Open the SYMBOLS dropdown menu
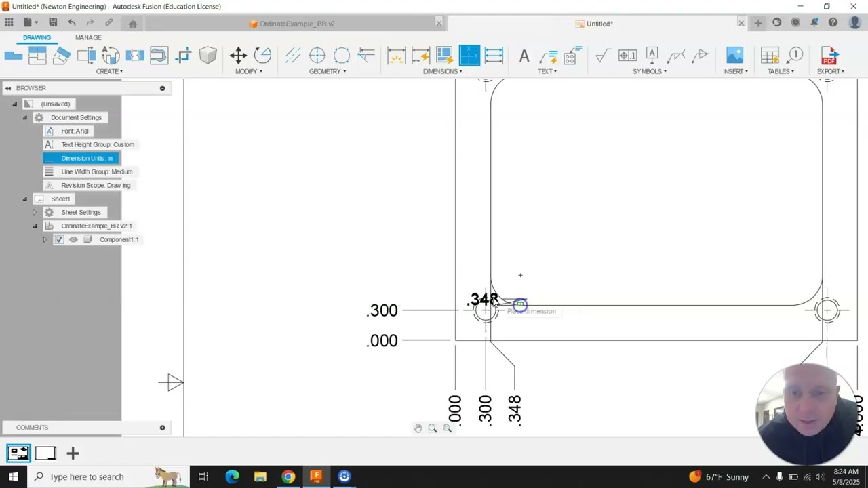The height and width of the screenshot is (488, 868). click(x=650, y=71)
